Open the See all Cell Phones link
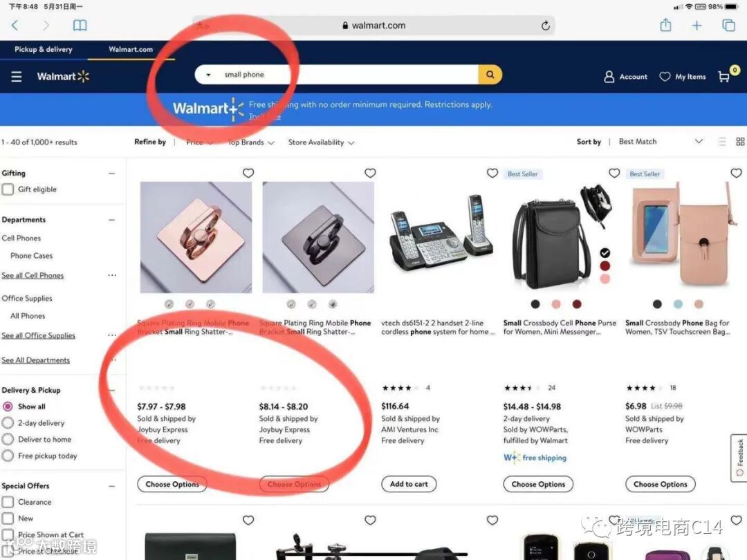Image resolution: width=747 pixels, height=560 pixels. click(x=33, y=275)
